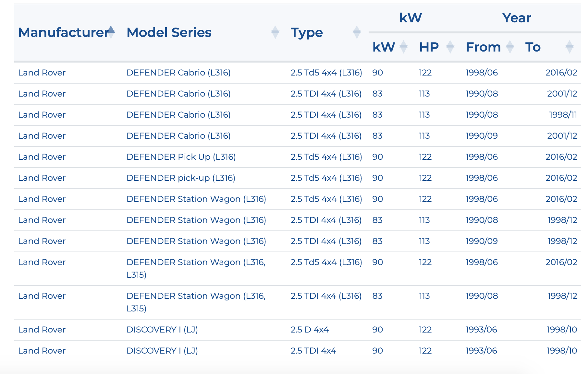Sort by Year From column arrow
This screenshot has width=588, height=374.
point(510,47)
